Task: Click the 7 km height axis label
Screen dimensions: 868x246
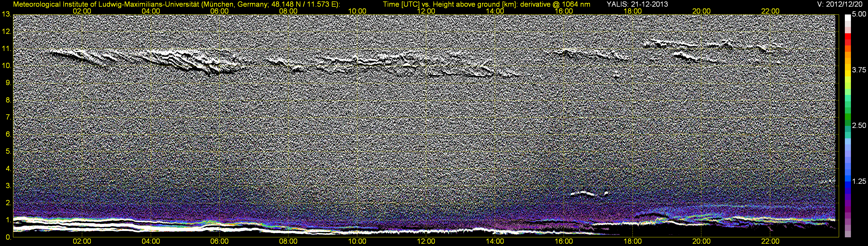Action: tap(8, 117)
